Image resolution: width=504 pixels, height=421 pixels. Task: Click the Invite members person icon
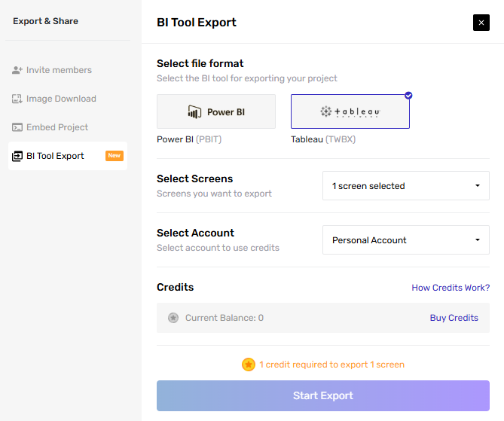(17, 70)
